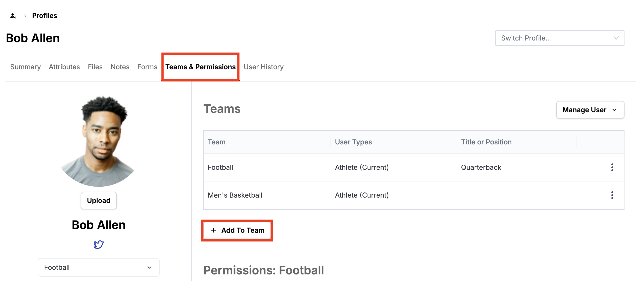
Task: Select the Football team row
Action: [x=220, y=167]
